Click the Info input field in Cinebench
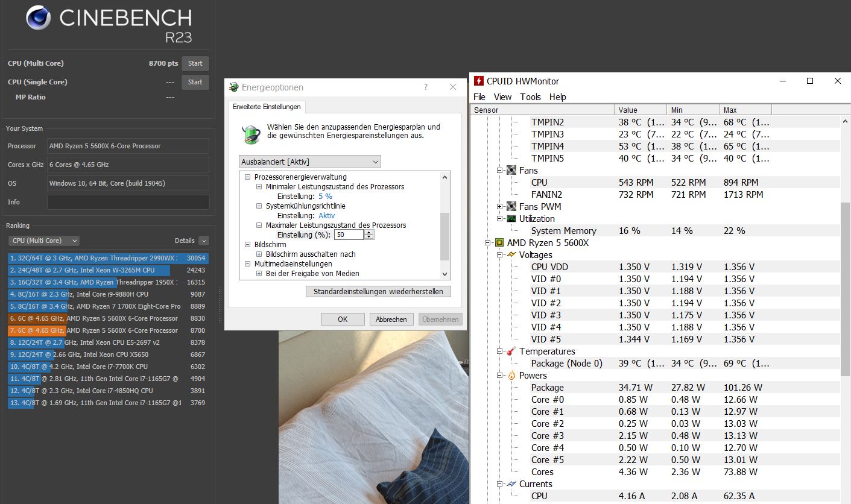Image resolution: width=851 pixels, height=504 pixels. pyautogui.click(x=128, y=202)
